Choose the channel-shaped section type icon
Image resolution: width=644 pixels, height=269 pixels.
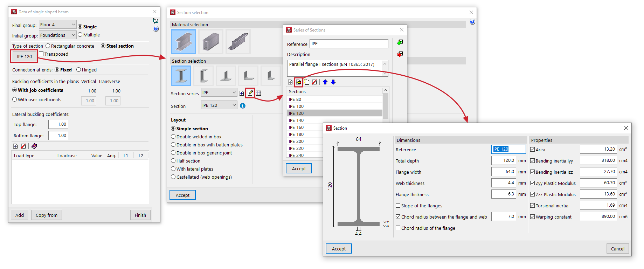click(x=203, y=76)
